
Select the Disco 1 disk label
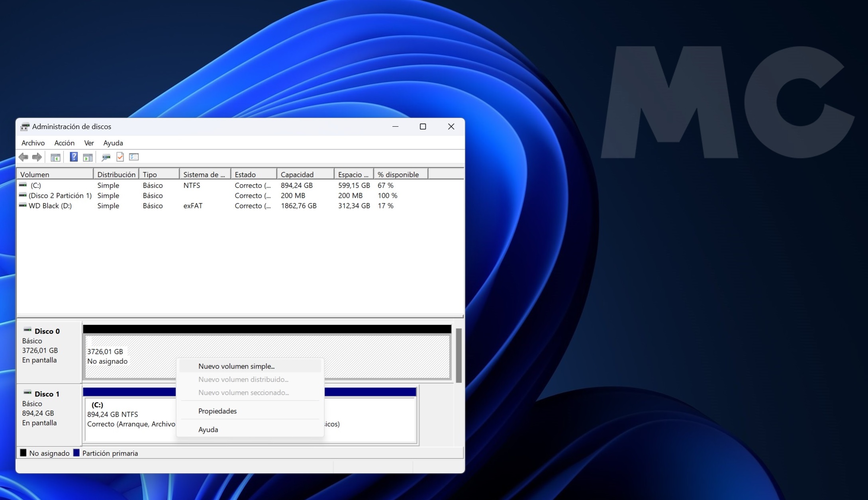tap(47, 394)
